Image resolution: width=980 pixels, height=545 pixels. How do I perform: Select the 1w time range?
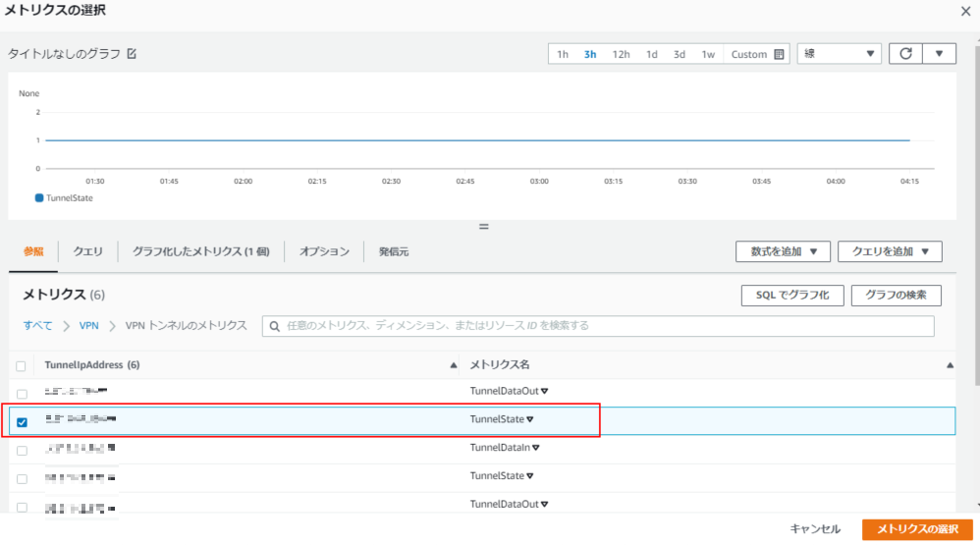pos(707,54)
